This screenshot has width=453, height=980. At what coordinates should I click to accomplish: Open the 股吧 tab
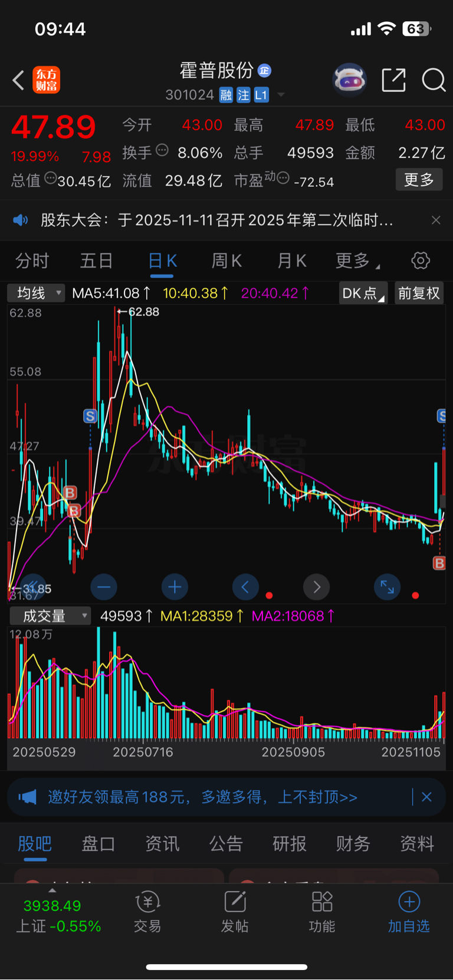35,844
